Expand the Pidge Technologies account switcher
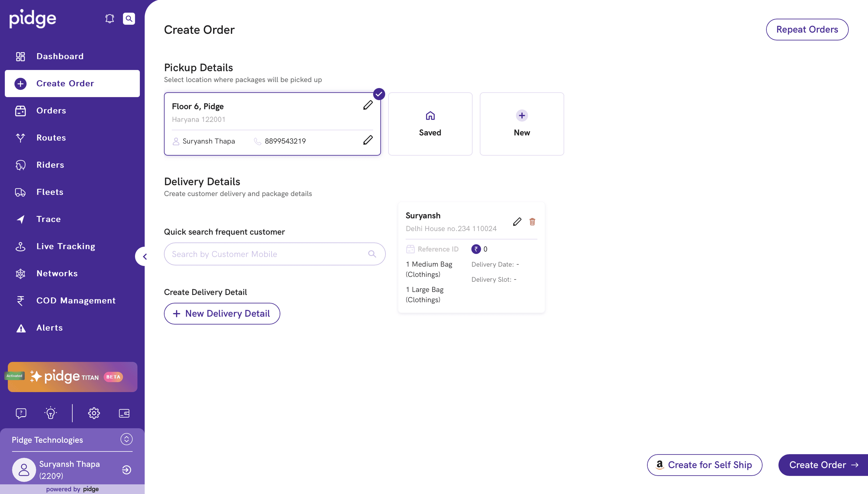868x494 pixels. 127,439
